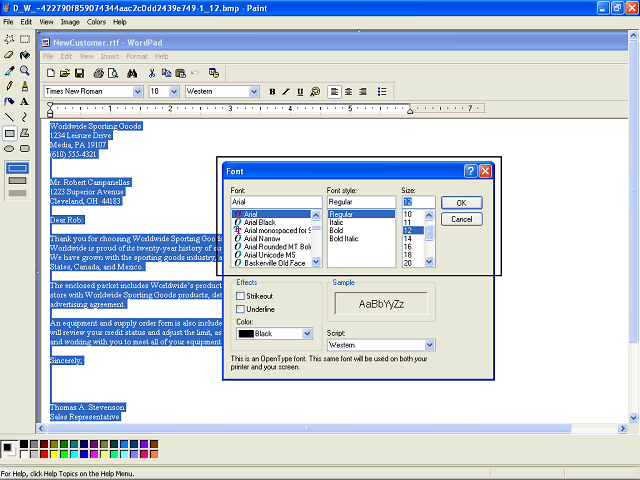Click the WordPad Find binoculars icon
Screen dimensions: 640x480
[132, 73]
